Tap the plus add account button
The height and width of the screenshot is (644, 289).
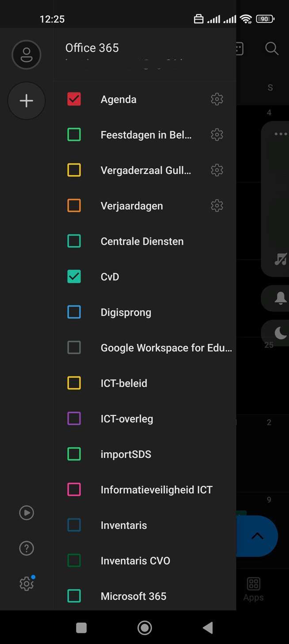click(27, 101)
